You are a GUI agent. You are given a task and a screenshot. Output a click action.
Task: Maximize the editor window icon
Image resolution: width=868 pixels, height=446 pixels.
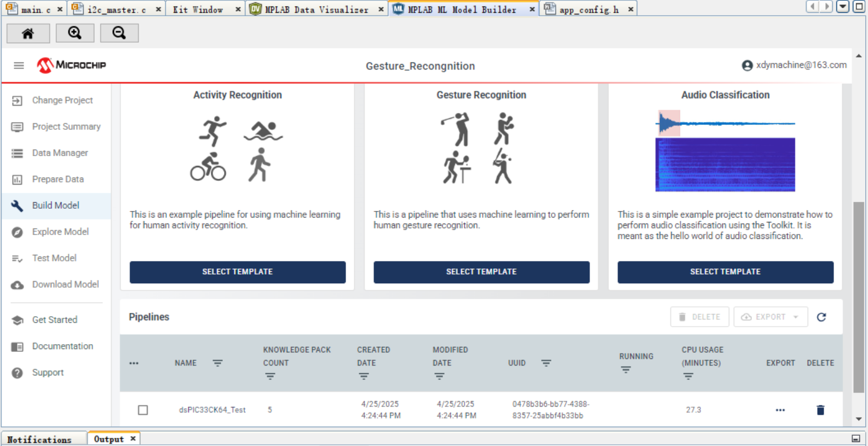coord(859,7)
